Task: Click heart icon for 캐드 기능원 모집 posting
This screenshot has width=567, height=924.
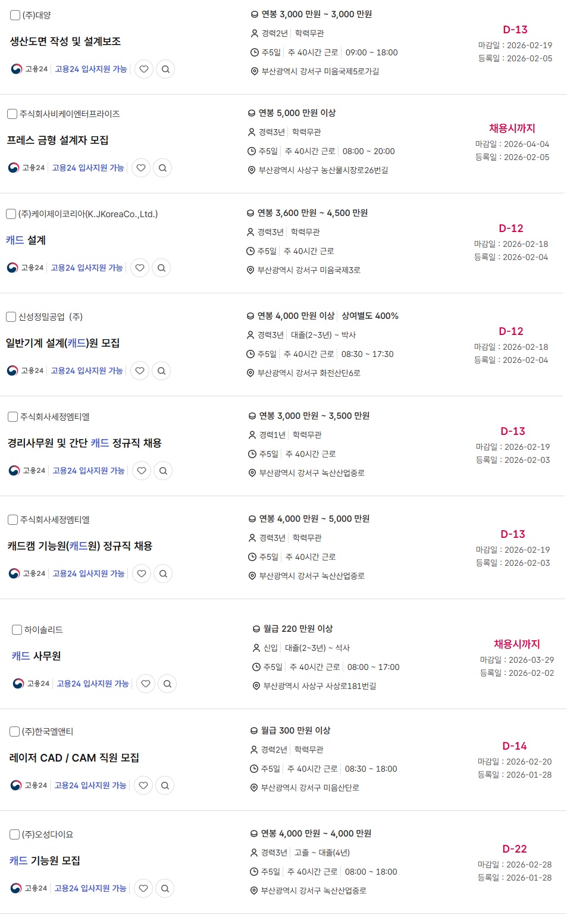Action: pyautogui.click(x=143, y=888)
